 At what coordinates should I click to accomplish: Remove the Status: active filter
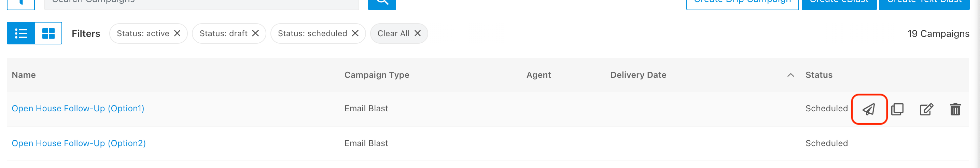point(177,33)
